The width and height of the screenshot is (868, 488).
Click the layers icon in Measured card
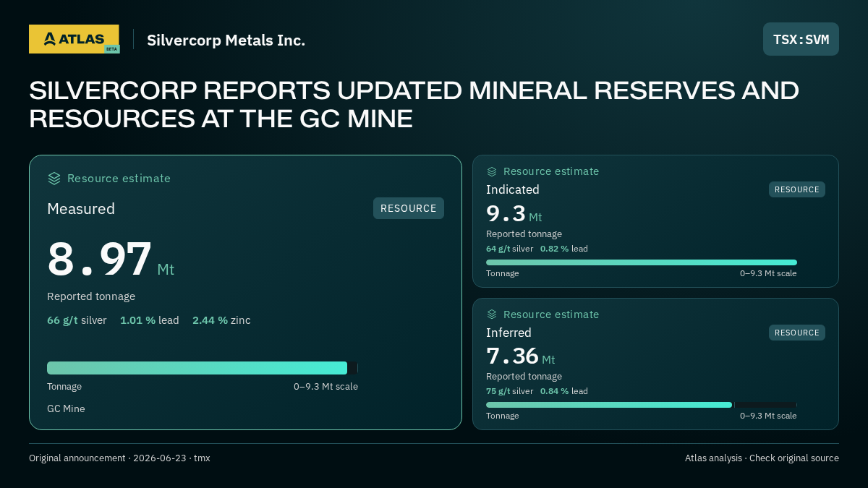coord(54,179)
